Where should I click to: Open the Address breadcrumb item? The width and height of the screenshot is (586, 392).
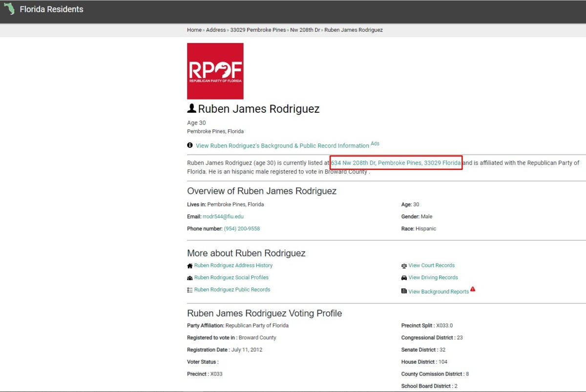(216, 30)
